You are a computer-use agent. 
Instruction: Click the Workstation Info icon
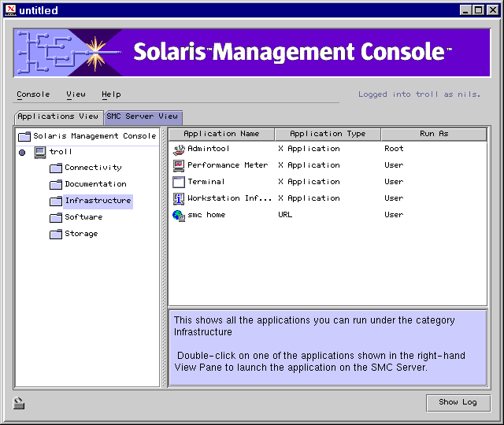coord(179,199)
